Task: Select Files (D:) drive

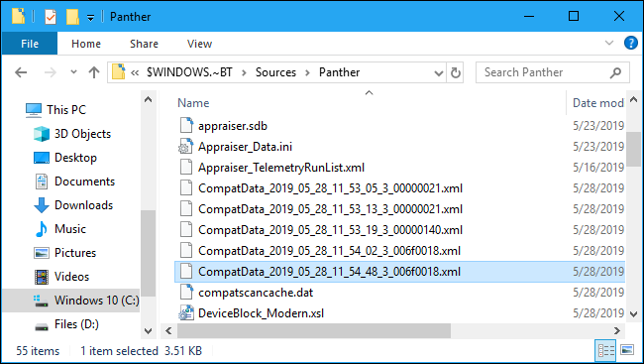Action: pos(76,324)
